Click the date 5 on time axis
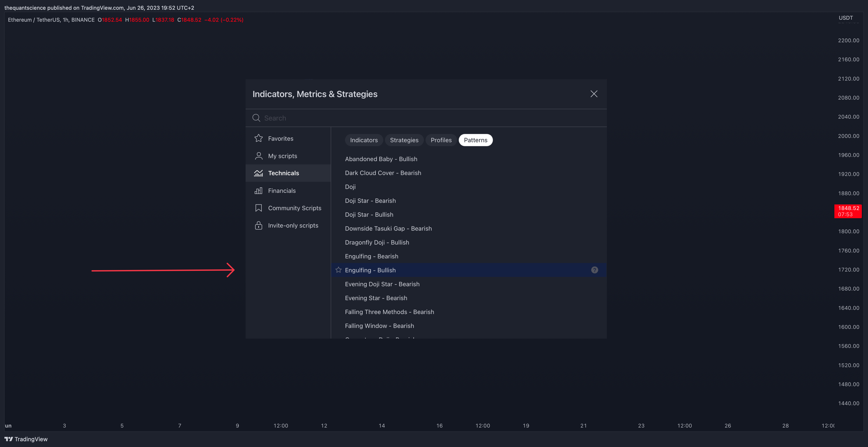The width and height of the screenshot is (868, 447). [122, 426]
